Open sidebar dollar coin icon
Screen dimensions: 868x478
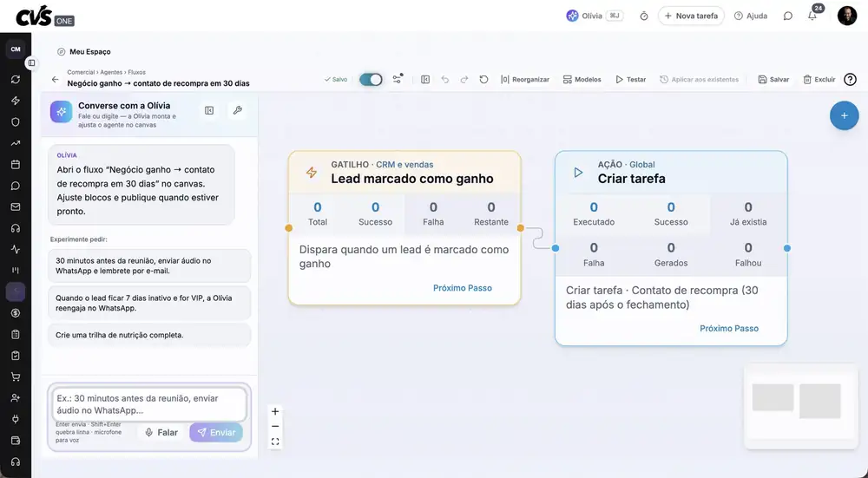16,313
